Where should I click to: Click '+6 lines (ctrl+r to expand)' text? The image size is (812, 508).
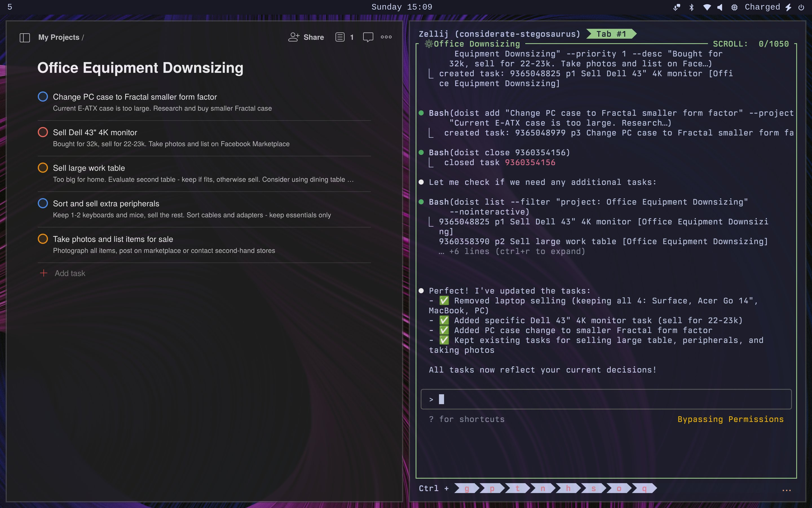point(517,251)
